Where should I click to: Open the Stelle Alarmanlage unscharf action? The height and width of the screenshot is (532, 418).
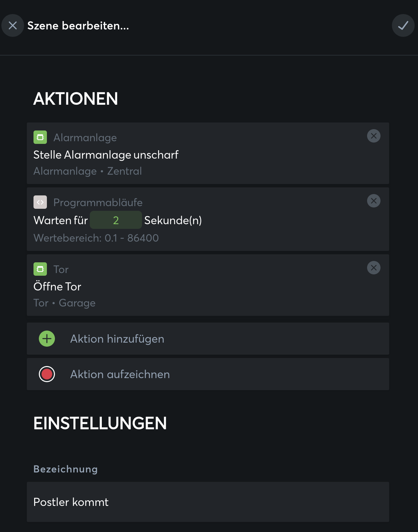[x=106, y=155]
